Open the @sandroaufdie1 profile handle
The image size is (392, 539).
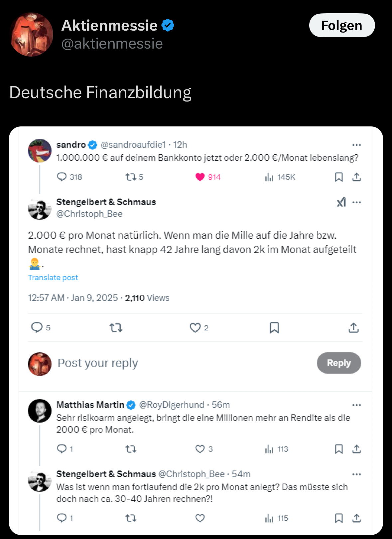133,145
